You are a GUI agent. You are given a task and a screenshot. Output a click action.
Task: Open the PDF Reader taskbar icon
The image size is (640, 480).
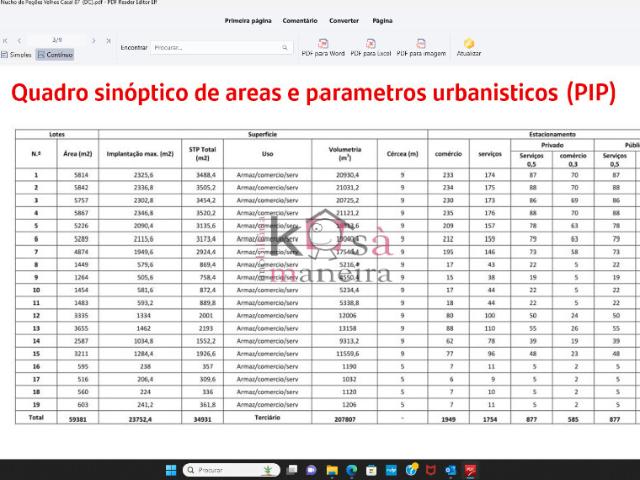pyautogui.click(x=470, y=470)
